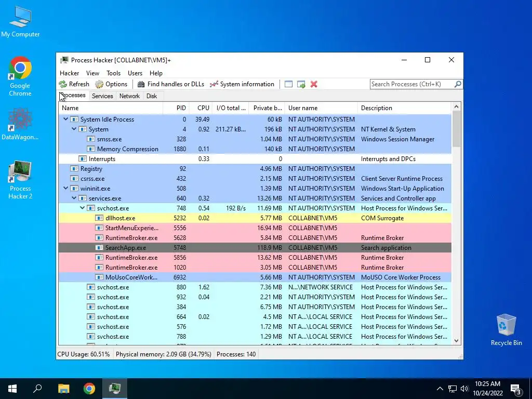532x399 pixels.
Task: Click the volume tray icon
Action: [464, 389]
